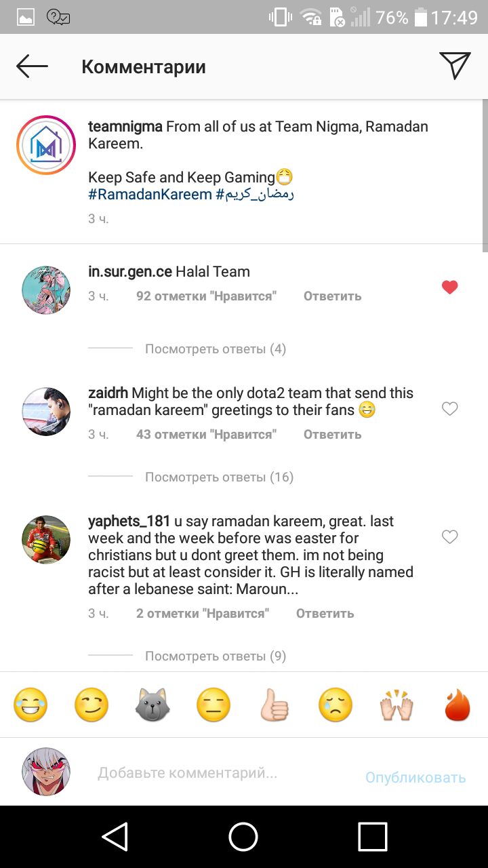Insert the wolf face emoji
This screenshot has height=868, width=488.
[152, 706]
